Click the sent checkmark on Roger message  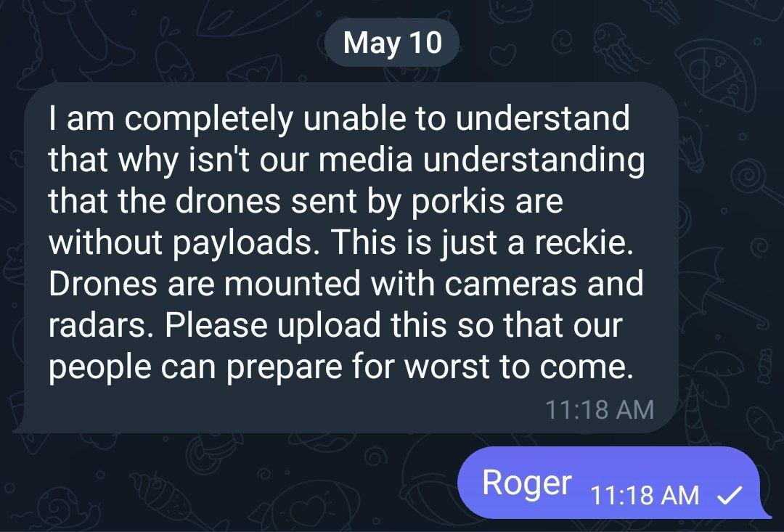click(730, 496)
